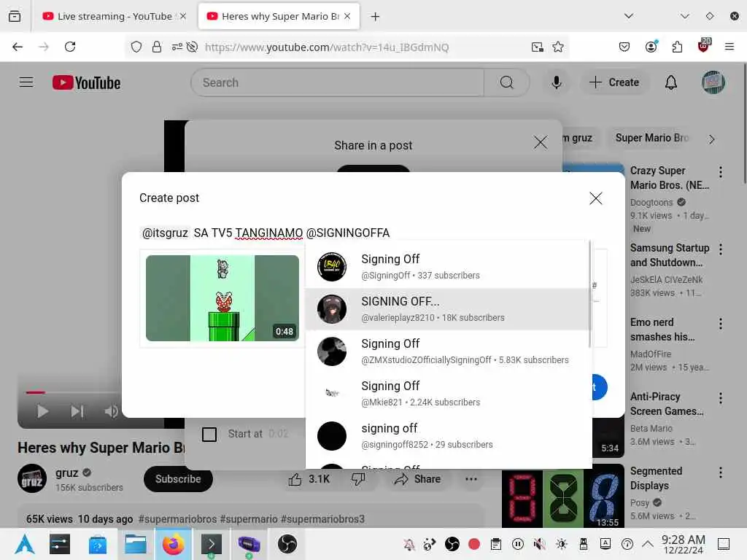This screenshot has width=747, height=560.
Task: Close the Create post dialog
Action: 595,198
